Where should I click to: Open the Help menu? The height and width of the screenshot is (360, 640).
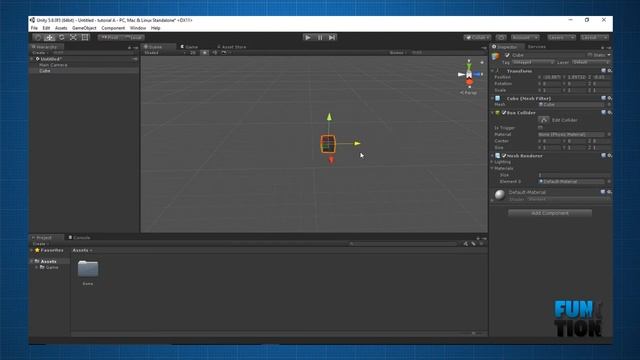pyautogui.click(x=156, y=28)
